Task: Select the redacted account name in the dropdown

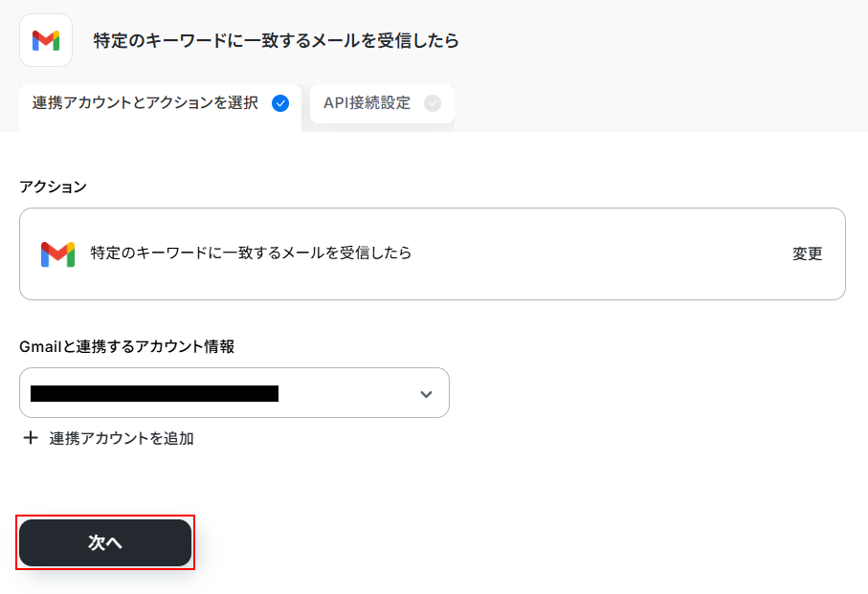Action: (154, 393)
